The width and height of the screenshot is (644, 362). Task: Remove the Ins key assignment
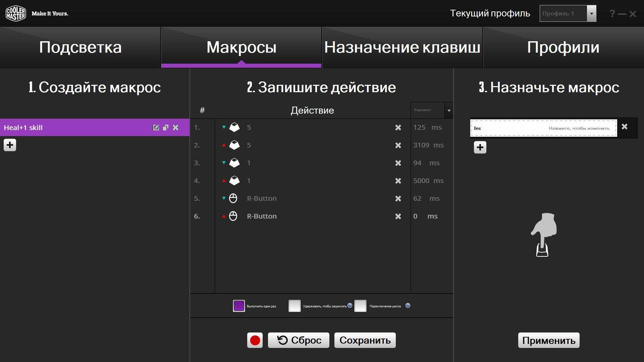624,127
